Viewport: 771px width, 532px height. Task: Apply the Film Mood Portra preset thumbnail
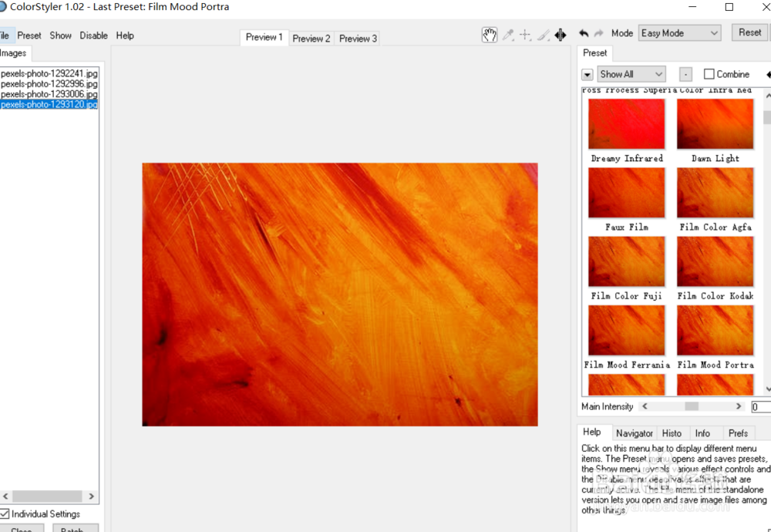click(x=715, y=331)
